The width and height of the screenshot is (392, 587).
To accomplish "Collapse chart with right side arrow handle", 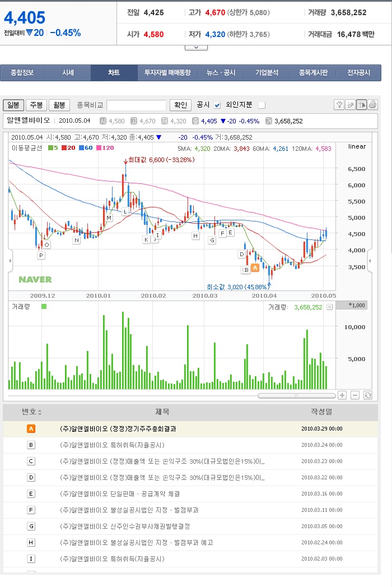I will click(370, 261).
